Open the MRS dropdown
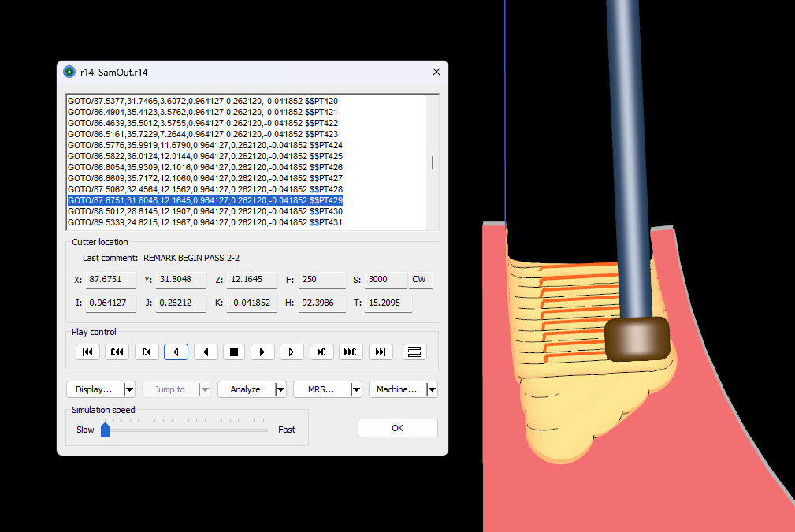The height and width of the screenshot is (532, 795). point(327,389)
